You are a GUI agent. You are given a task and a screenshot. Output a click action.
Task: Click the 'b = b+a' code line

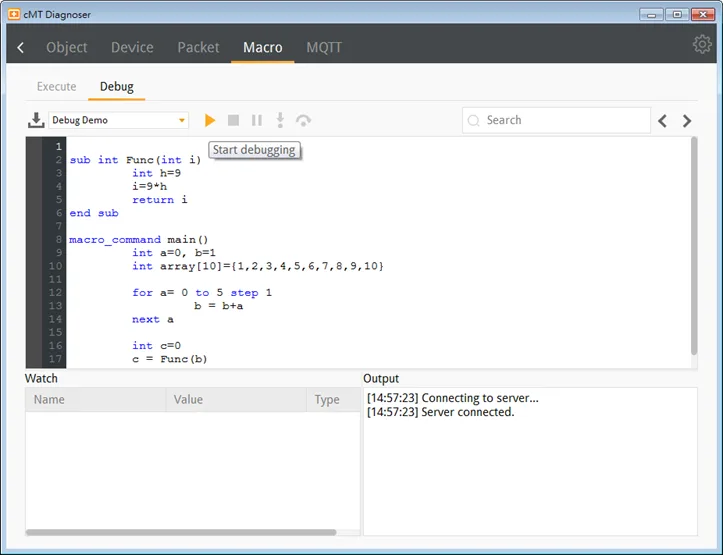(x=219, y=306)
